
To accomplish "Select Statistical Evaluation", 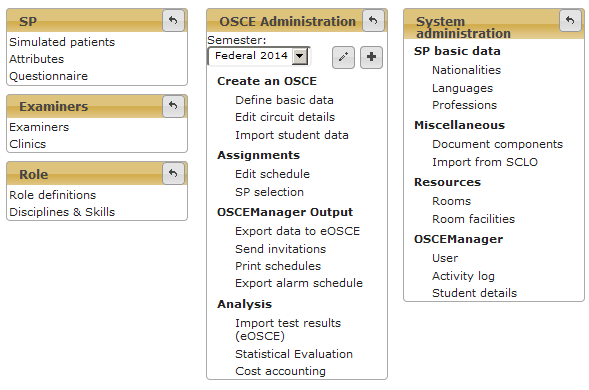I will (x=294, y=354).
